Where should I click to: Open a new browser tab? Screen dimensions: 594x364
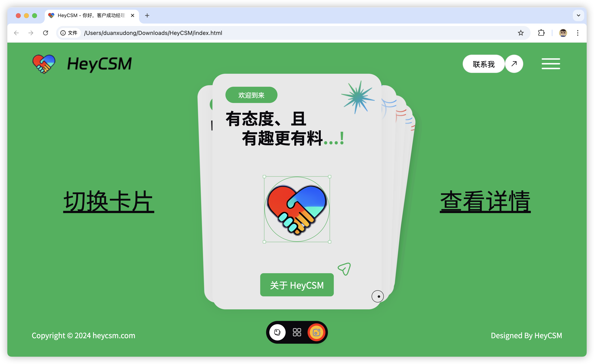coord(147,15)
